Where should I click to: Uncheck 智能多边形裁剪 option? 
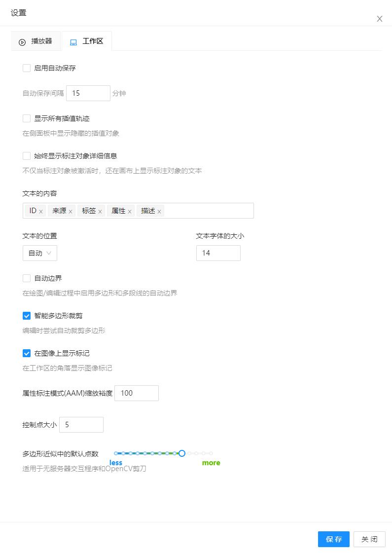[x=27, y=316]
